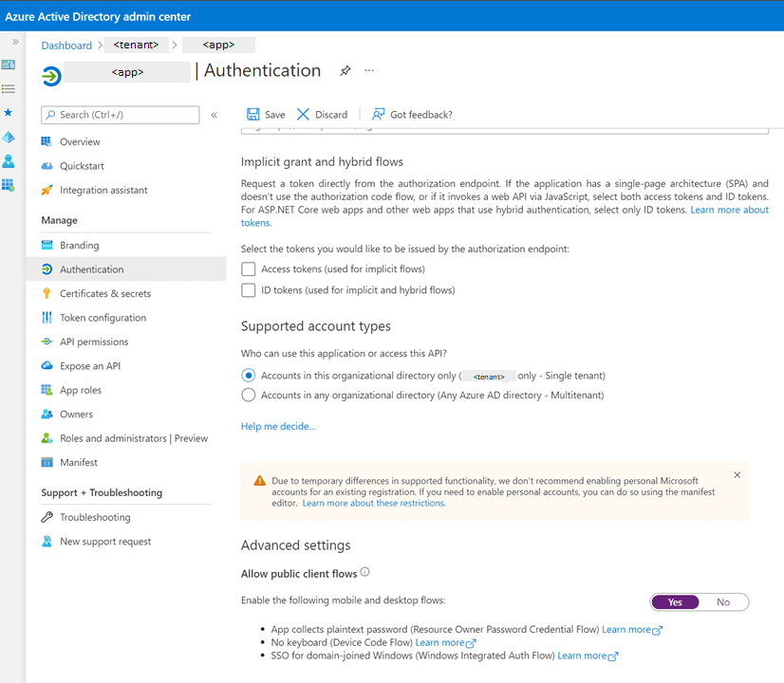Viewport: 784px width, 683px height.
Task: Click the Token configuration bars icon
Action: (x=47, y=317)
